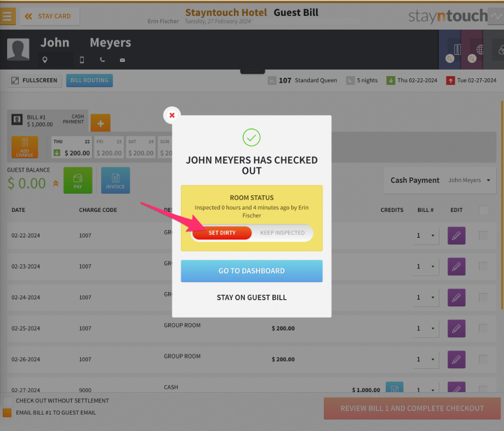Open the partially visible grey panel icon far right
Screen dimensions: 504x431
pos(498,49)
